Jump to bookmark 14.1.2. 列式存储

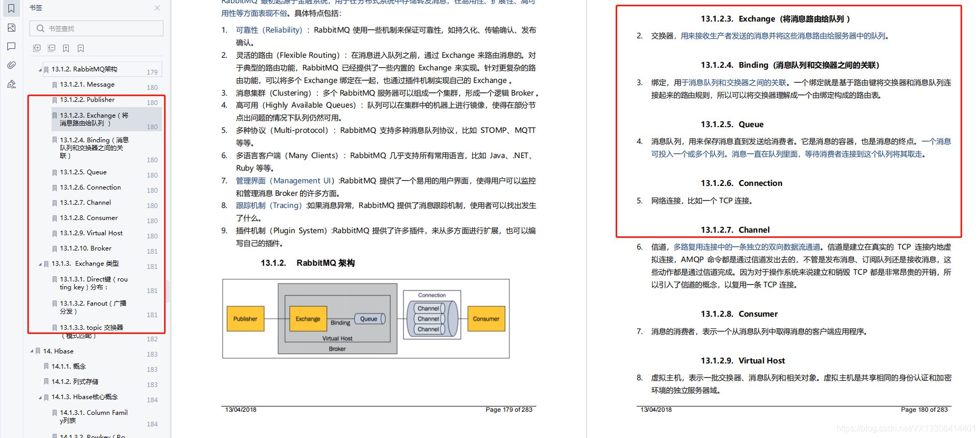(x=75, y=382)
